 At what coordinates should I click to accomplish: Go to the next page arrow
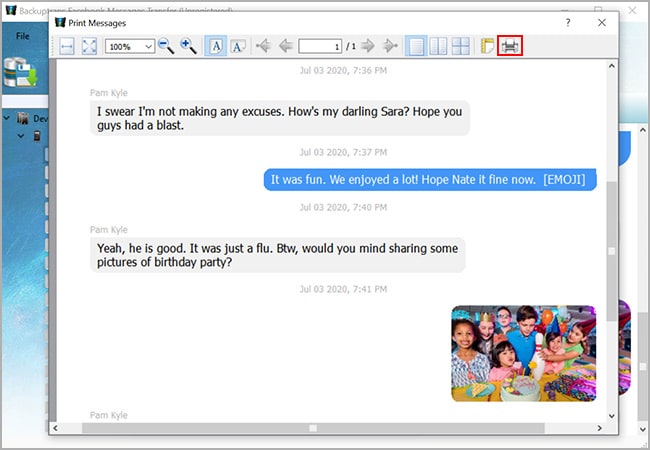point(367,46)
